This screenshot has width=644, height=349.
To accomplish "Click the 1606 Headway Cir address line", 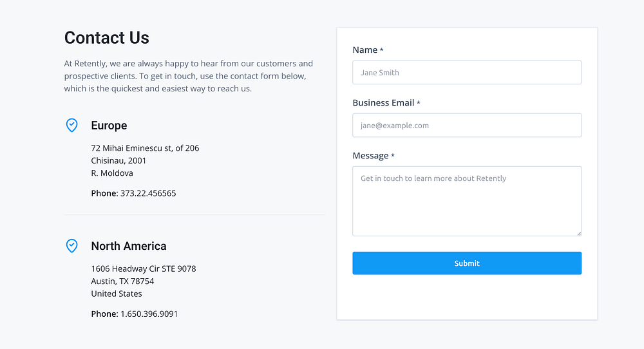I will pos(144,269).
